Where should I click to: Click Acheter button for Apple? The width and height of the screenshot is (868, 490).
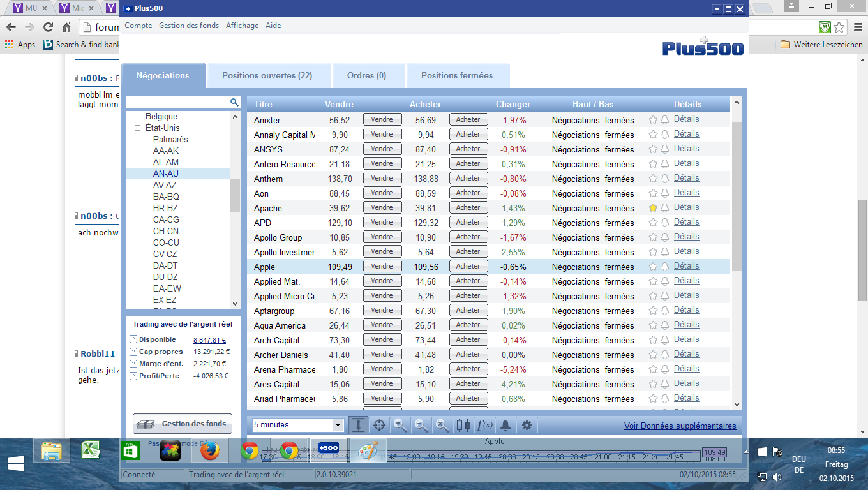click(x=468, y=266)
